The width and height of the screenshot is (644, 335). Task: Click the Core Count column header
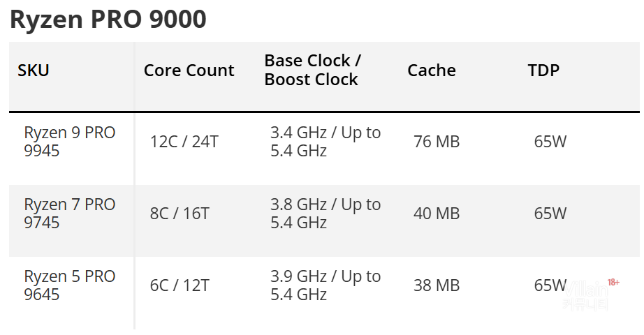click(189, 70)
